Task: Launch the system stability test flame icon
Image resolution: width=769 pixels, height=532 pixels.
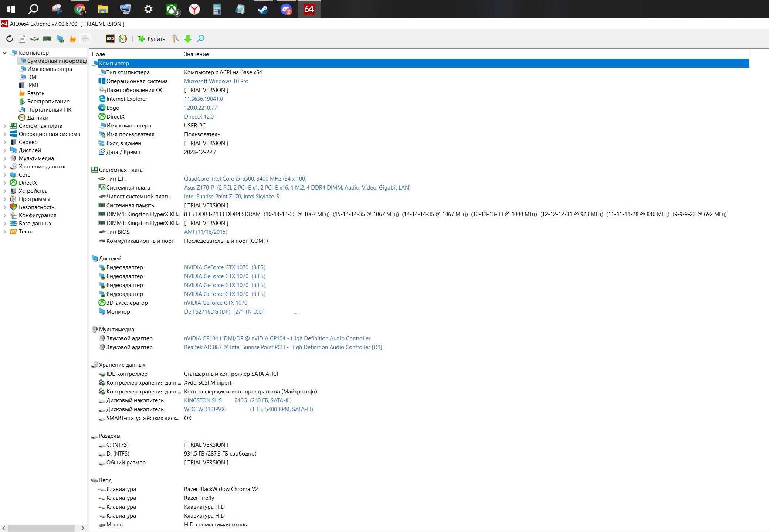Action: (72, 39)
